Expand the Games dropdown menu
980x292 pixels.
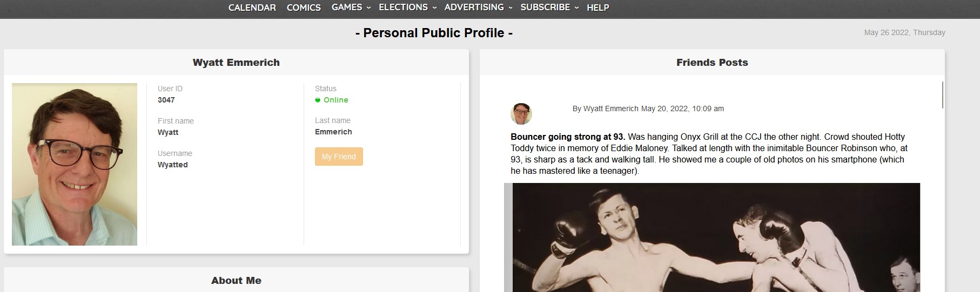tap(351, 8)
